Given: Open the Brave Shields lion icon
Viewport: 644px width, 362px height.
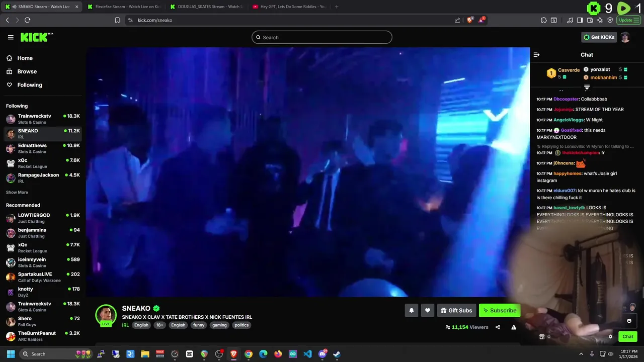Looking at the screenshot, I should click(x=469, y=20).
